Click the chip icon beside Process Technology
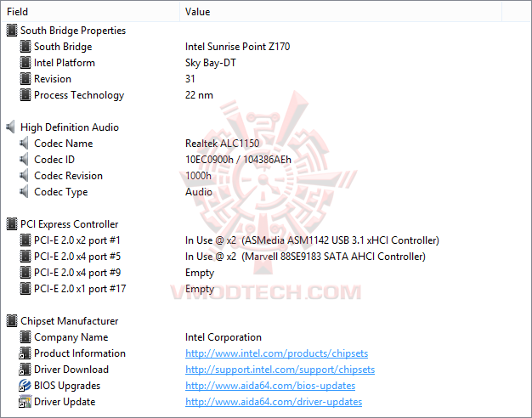Screen dimensions: 532x418 coord(25,95)
